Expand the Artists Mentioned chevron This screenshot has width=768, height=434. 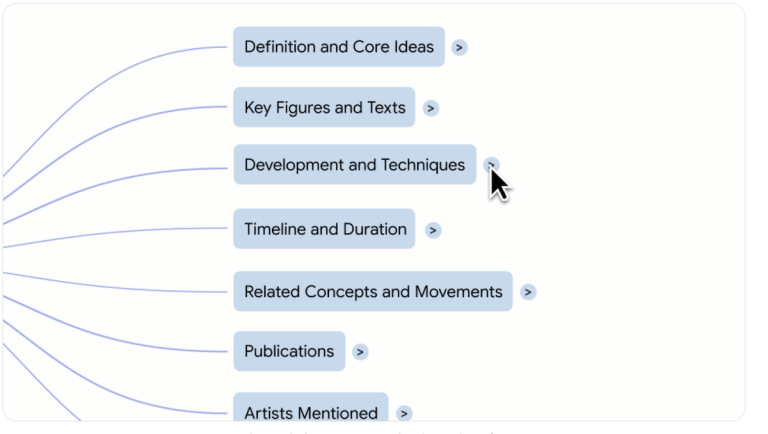[403, 413]
